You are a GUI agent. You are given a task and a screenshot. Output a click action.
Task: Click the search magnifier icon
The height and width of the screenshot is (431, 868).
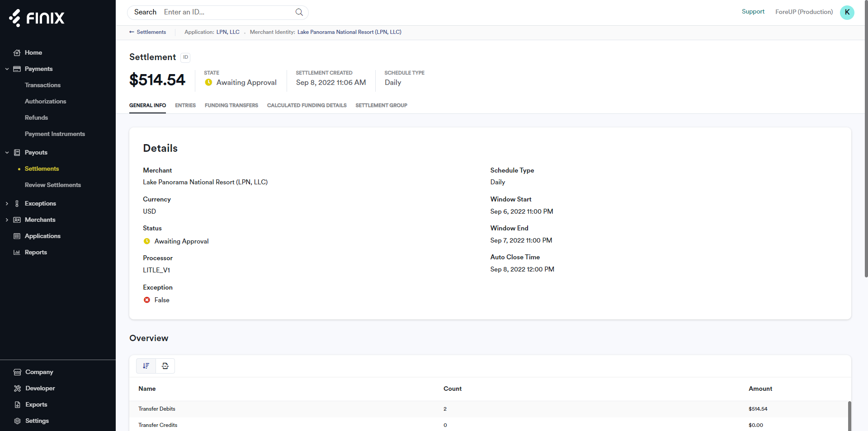click(299, 12)
